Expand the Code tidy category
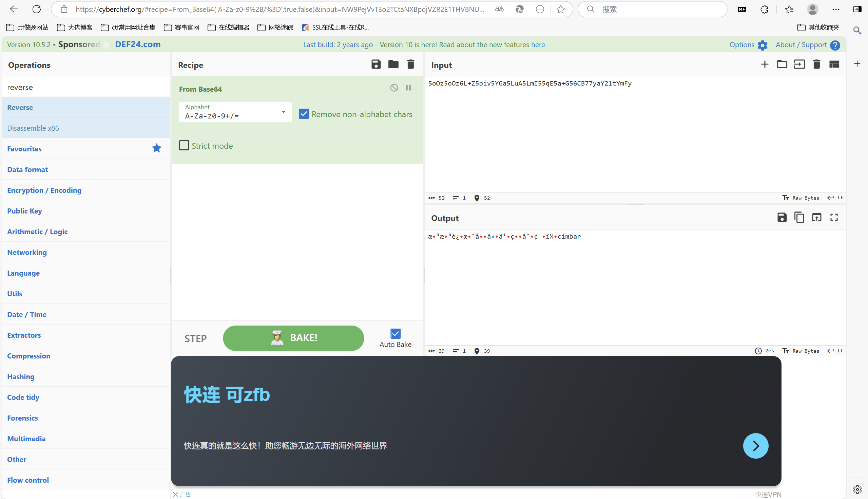Viewport: 868px width, 499px height. pyautogui.click(x=86, y=397)
